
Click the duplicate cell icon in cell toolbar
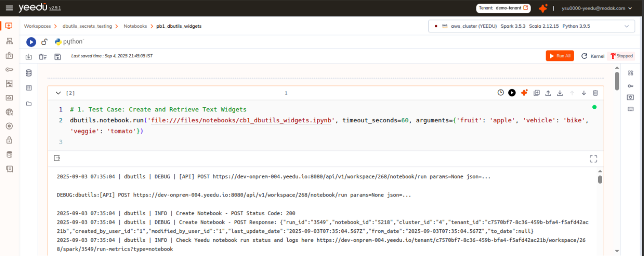[x=536, y=93]
